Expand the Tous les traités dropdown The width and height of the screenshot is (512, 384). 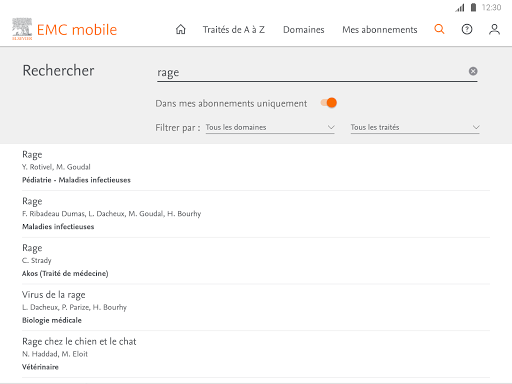415,127
